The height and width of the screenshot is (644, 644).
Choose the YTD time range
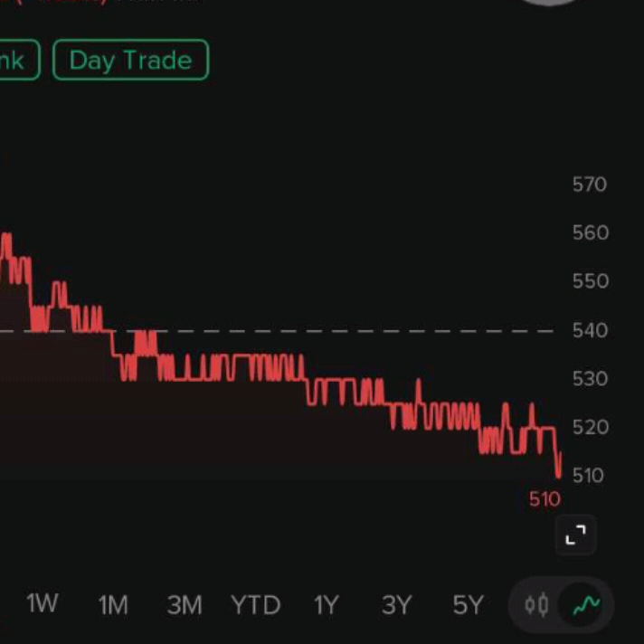255,604
